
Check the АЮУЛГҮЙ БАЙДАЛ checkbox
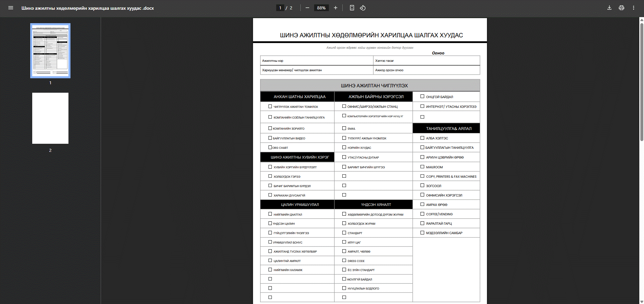[x=344, y=279]
